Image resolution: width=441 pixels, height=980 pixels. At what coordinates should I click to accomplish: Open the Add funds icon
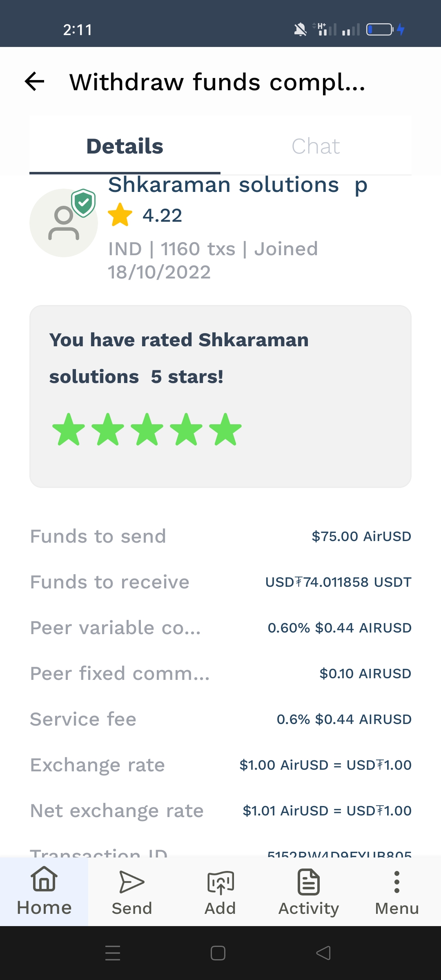tap(220, 882)
